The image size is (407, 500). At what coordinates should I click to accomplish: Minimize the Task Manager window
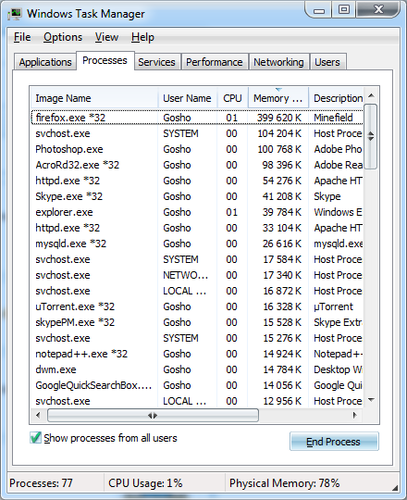[318, 10]
